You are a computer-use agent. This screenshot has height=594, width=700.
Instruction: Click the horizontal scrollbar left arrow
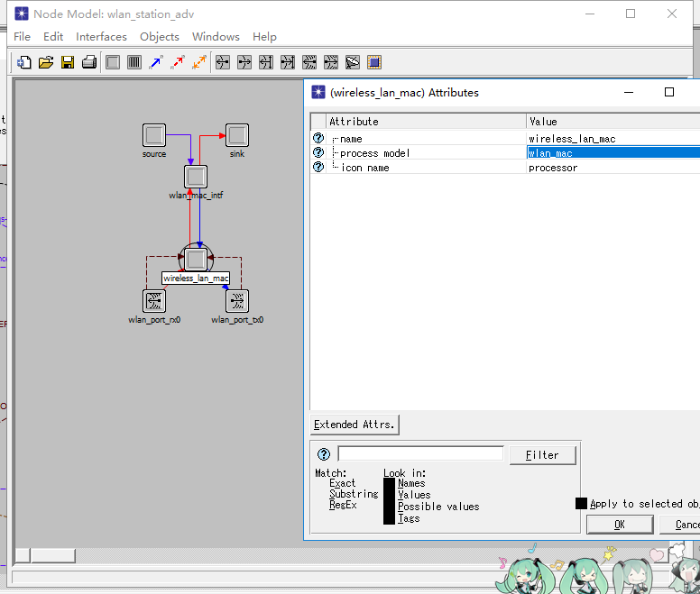click(23, 555)
